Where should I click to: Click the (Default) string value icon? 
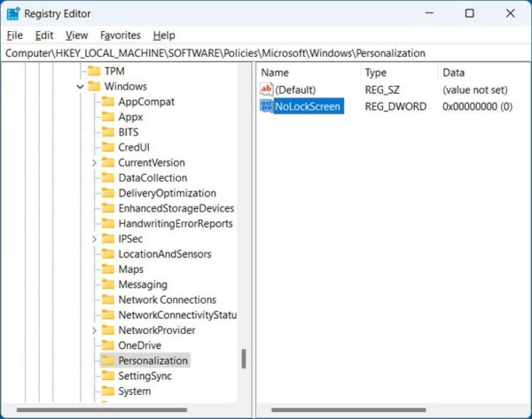[267, 89]
